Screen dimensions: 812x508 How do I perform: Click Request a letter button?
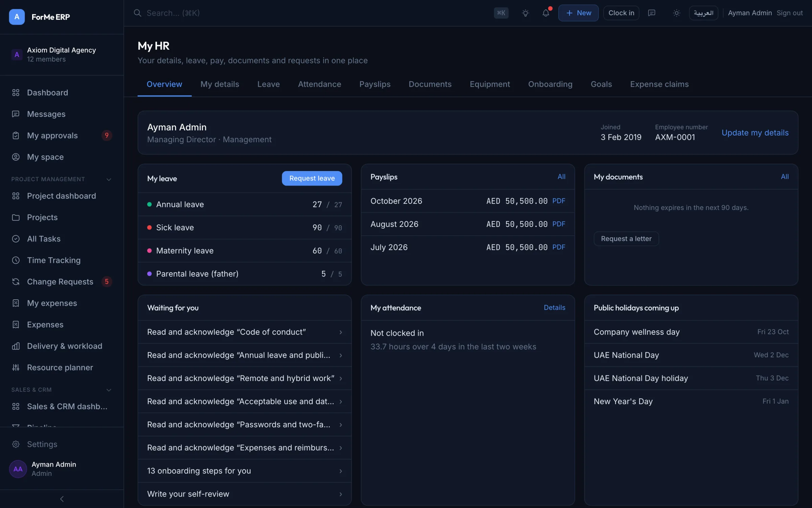coord(626,239)
